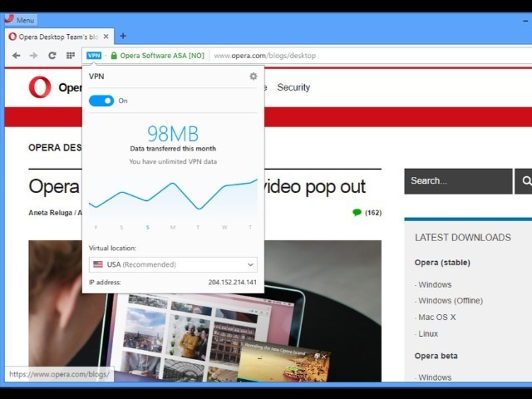Reload the current page
This screenshot has width=532, height=399.
click(x=52, y=56)
